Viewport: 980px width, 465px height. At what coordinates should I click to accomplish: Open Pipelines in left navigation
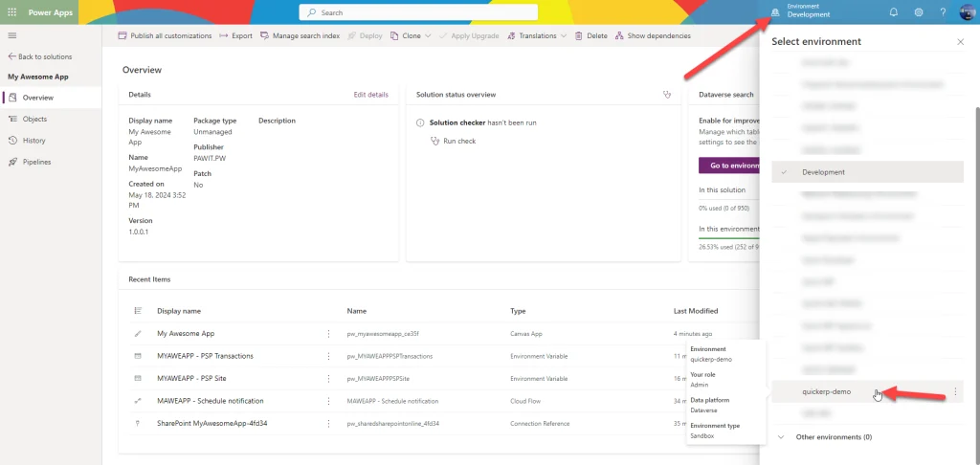pos(51,162)
